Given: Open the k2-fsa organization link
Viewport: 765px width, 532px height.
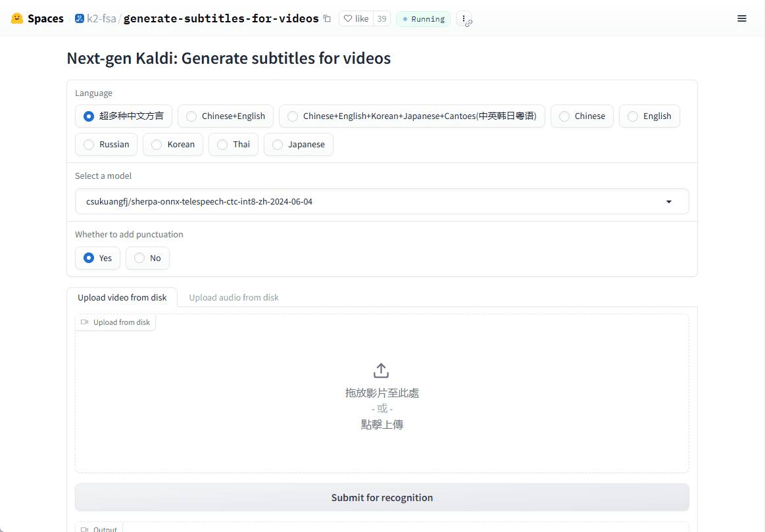Looking at the screenshot, I should [101, 18].
